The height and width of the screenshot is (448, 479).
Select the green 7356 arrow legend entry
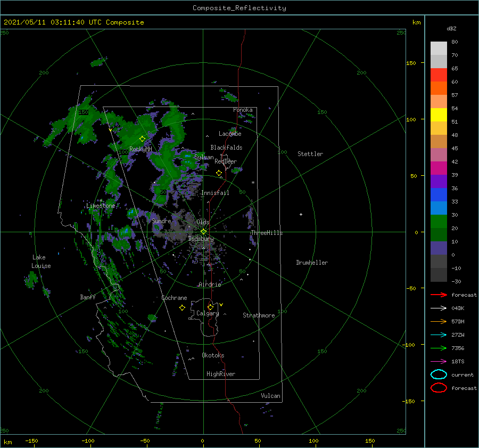439,348
